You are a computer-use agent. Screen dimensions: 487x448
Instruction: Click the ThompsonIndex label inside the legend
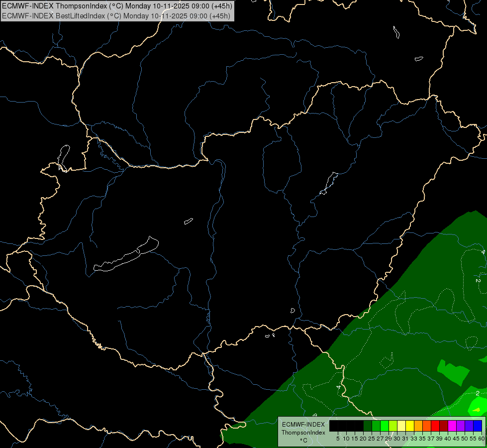tap(303, 433)
